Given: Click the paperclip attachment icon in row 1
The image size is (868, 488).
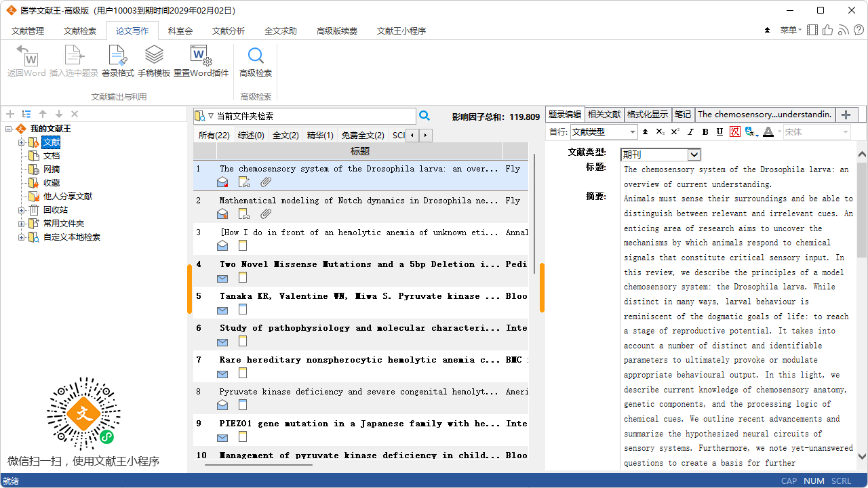Looking at the screenshot, I should click(x=267, y=182).
